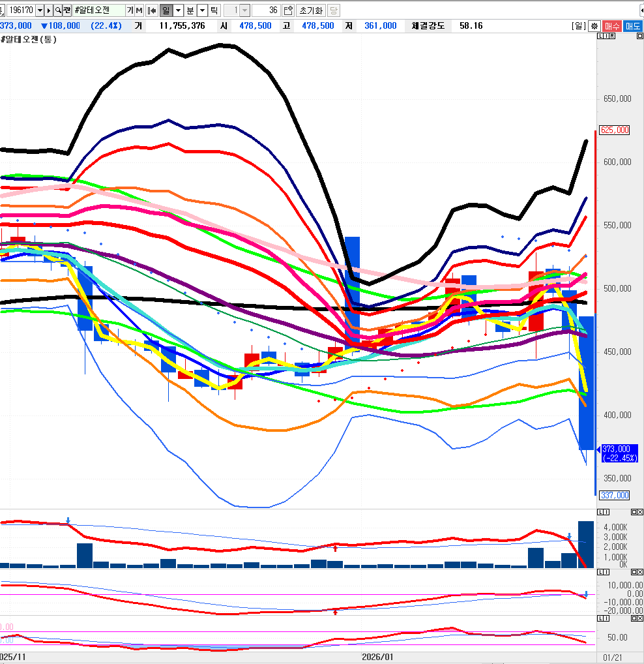Click the candle count field showing 36
This screenshot has width=644, height=664.
[x=266, y=10]
